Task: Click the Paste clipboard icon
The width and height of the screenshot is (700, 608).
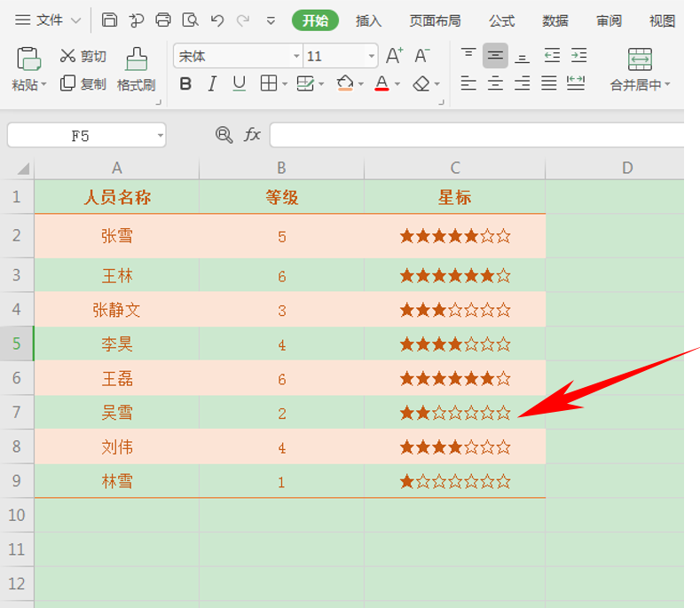Action: click(x=28, y=59)
